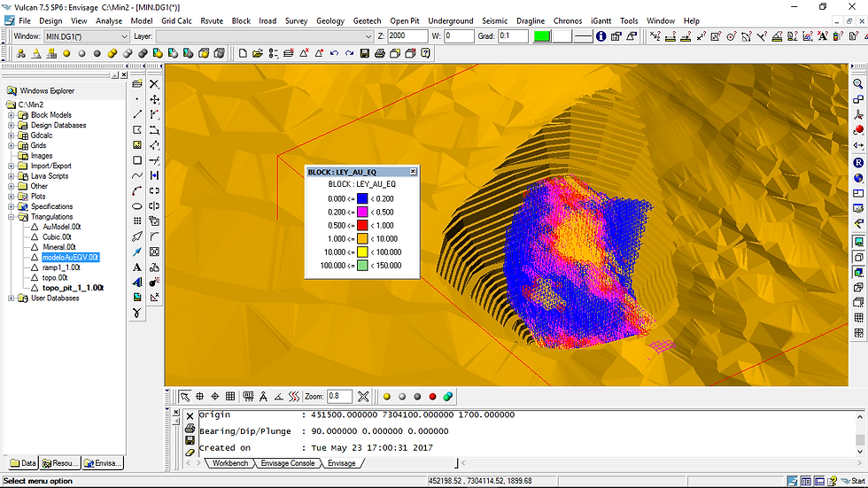Expand the Block Models tree node
The height and width of the screenshot is (488, 868).
pyautogui.click(x=11, y=115)
